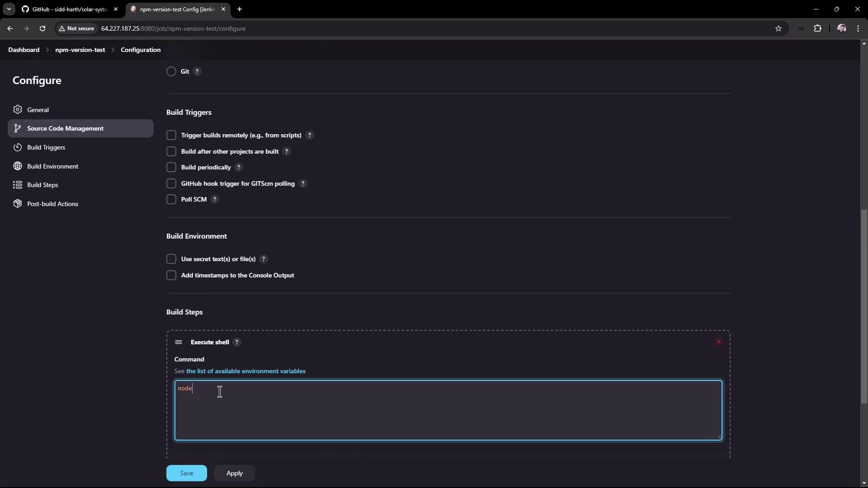Click the Save button
This screenshot has height=488, width=868.
(186, 473)
